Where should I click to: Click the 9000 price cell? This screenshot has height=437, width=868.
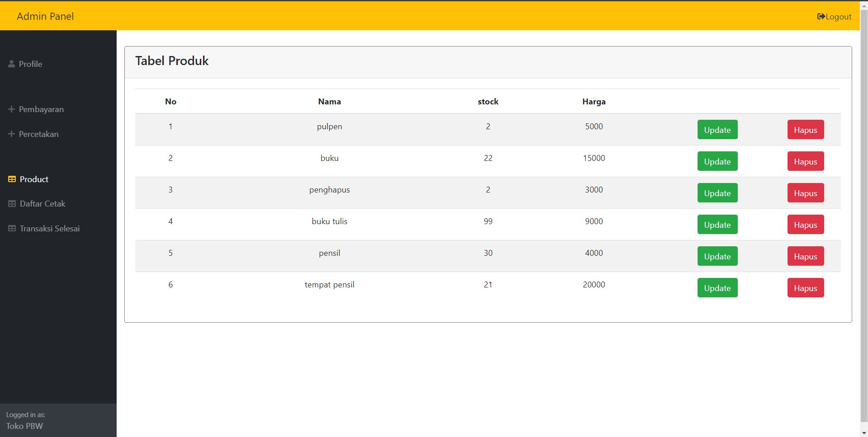[x=594, y=221]
